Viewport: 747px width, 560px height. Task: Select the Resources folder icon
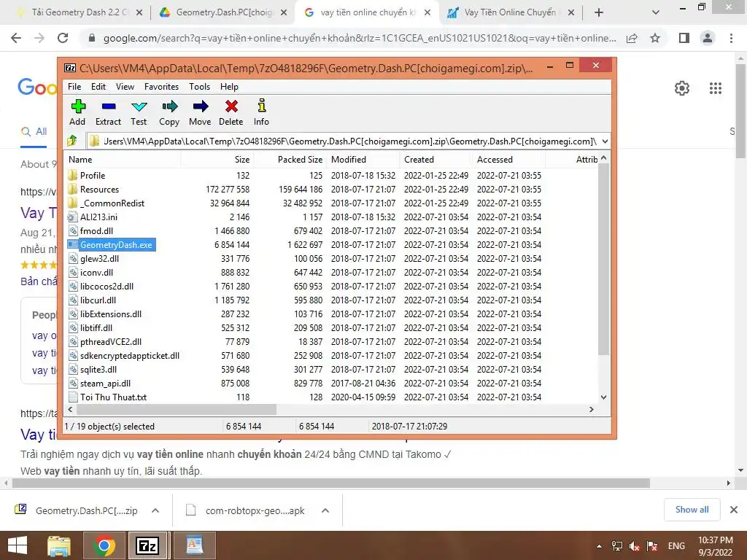tap(72, 189)
